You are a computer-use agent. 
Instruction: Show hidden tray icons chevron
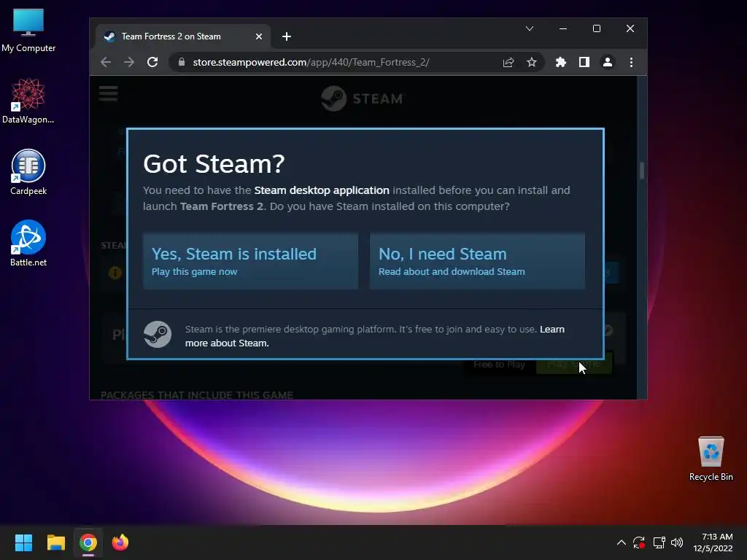coord(622,542)
